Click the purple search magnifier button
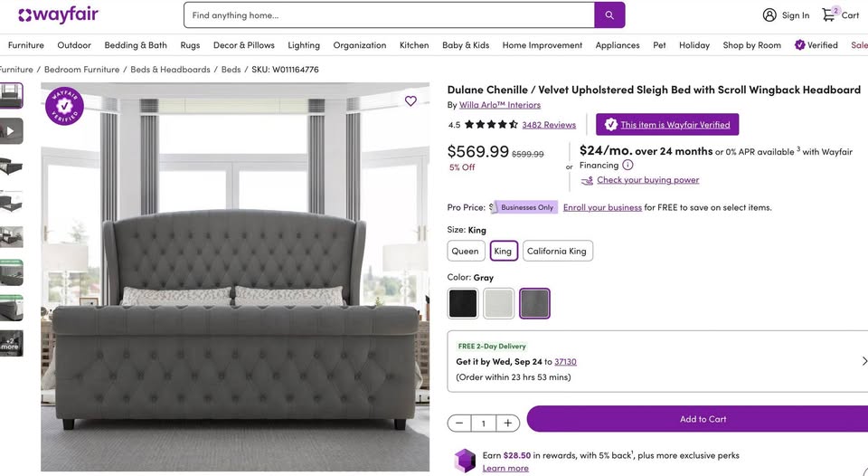Image resolution: width=868 pixels, height=476 pixels. pyautogui.click(x=609, y=15)
